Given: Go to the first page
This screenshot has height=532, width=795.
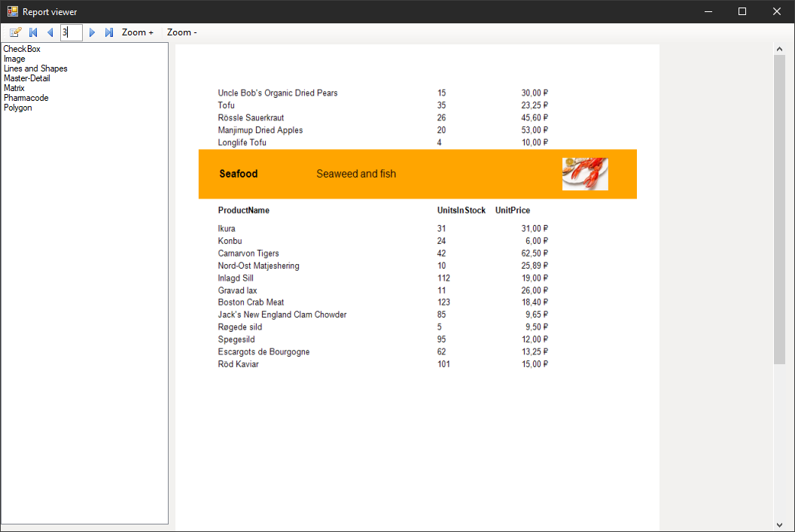Looking at the screenshot, I should click(32, 32).
